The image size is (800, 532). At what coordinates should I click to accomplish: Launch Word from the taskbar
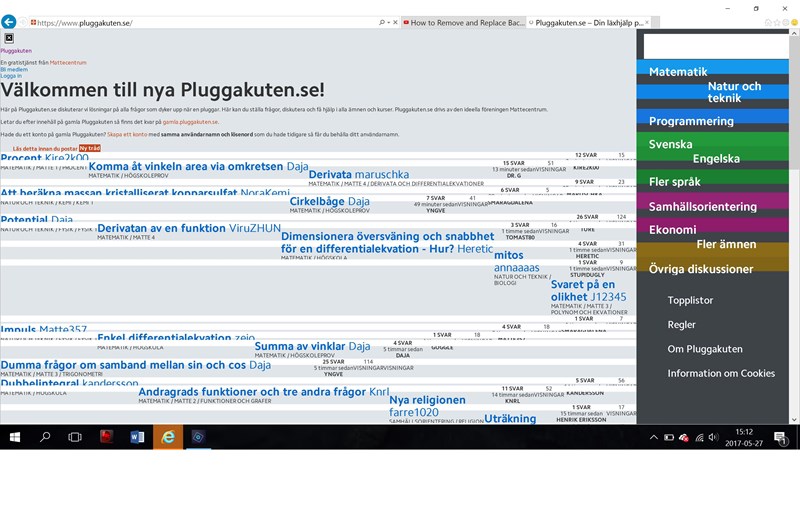(137, 437)
